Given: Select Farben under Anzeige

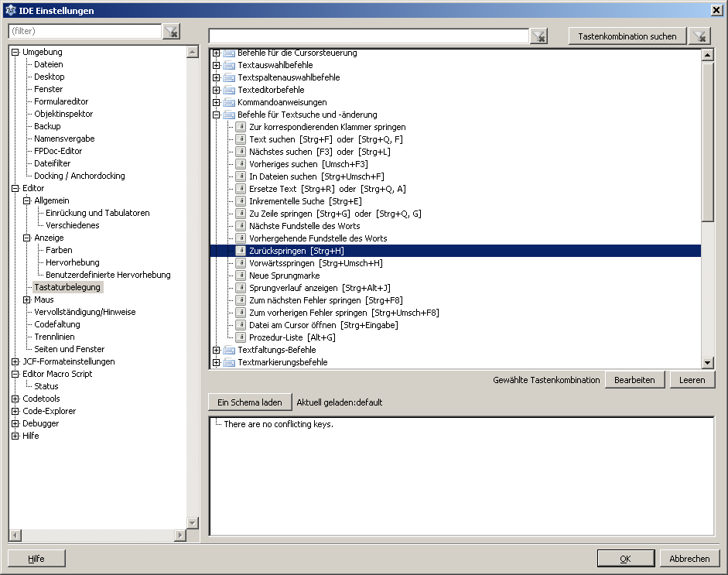Looking at the screenshot, I should coord(59,250).
